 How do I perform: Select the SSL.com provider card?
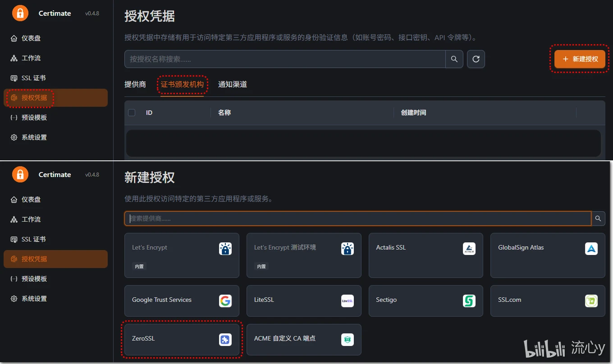coord(548,301)
